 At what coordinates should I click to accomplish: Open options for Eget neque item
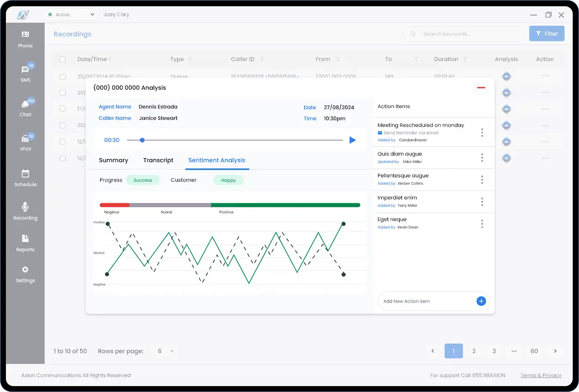coord(482,224)
